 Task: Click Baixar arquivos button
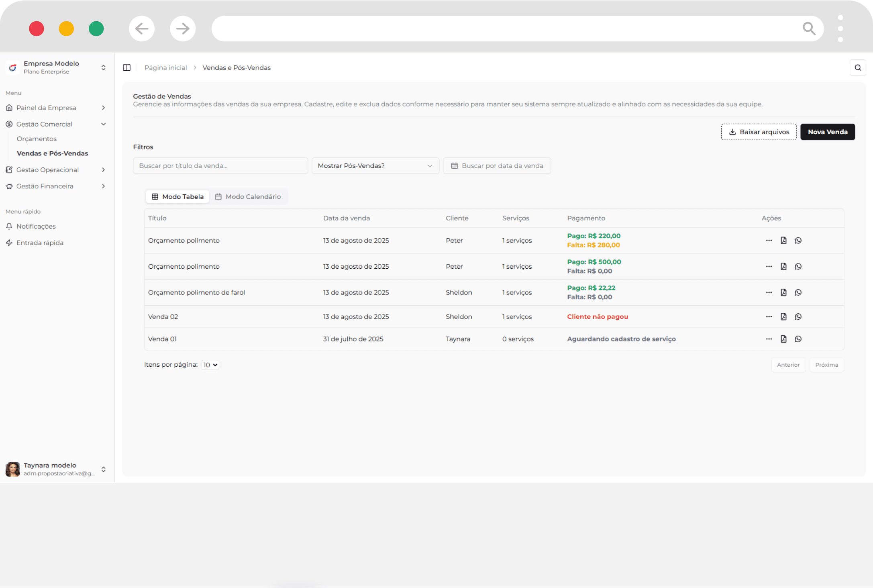tap(759, 132)
